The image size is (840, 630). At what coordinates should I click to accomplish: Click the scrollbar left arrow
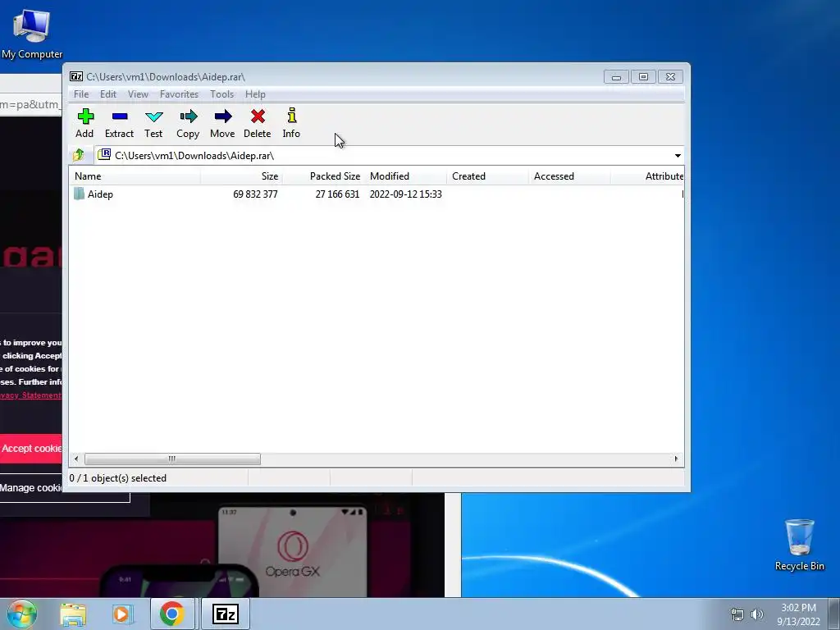coord(76,459)
